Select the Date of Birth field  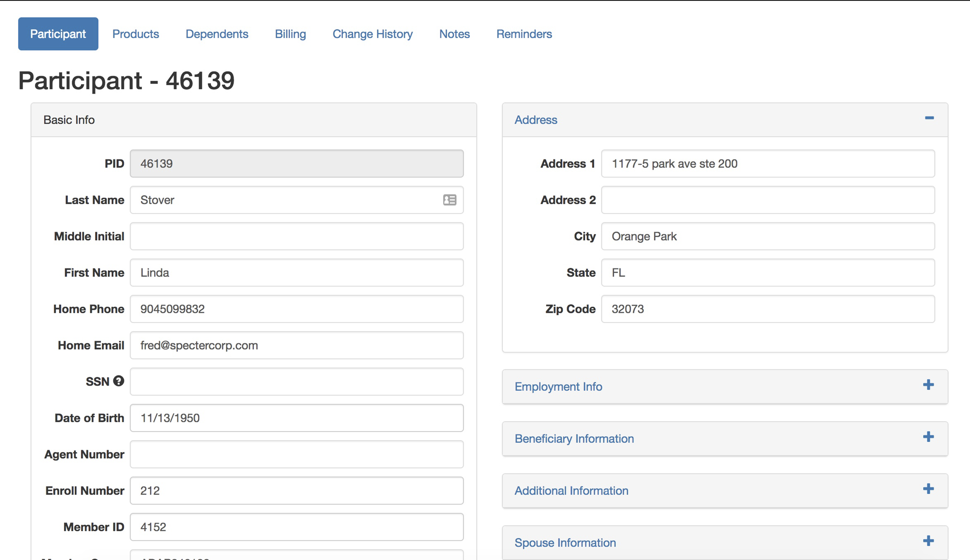(296, 418)
